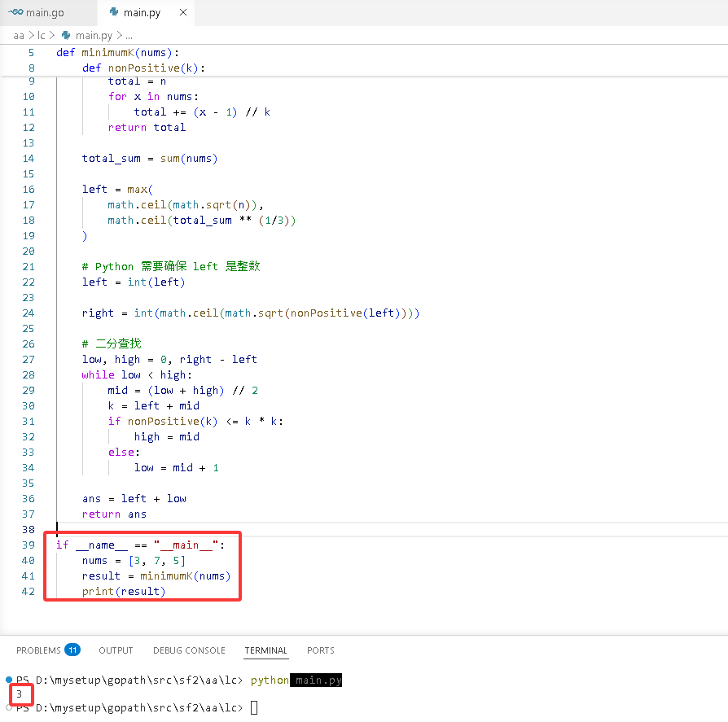Click the Python icon on main.py tab

[x=114, y=12]
